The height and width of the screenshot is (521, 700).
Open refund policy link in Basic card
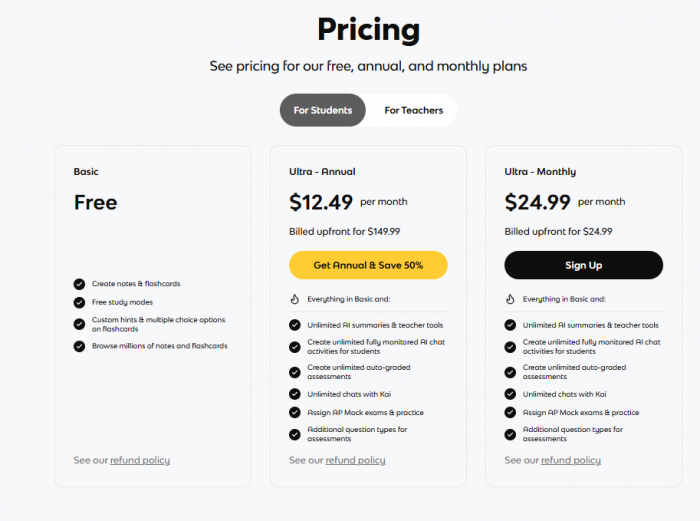(140, 460)
